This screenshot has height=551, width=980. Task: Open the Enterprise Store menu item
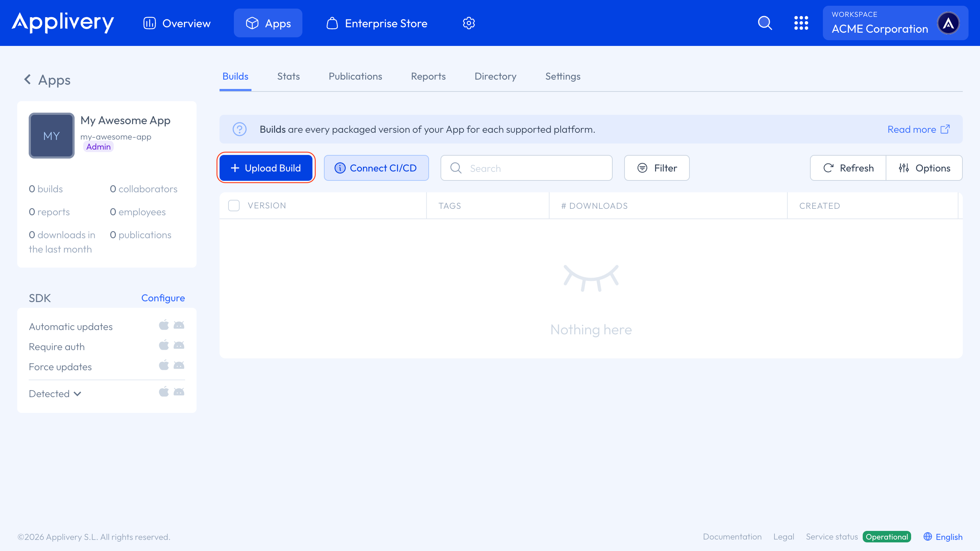click(x=377, y=23)
